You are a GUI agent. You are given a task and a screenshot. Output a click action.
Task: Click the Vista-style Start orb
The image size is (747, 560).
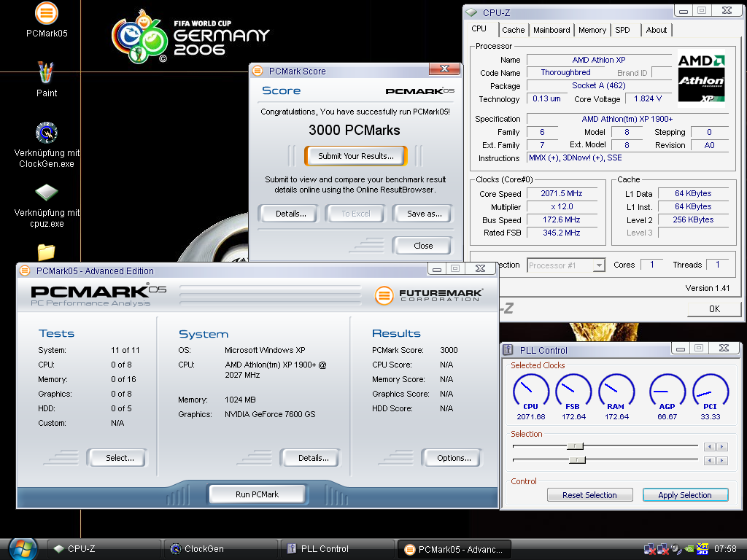pyautogui.click(x=23, y=549)
